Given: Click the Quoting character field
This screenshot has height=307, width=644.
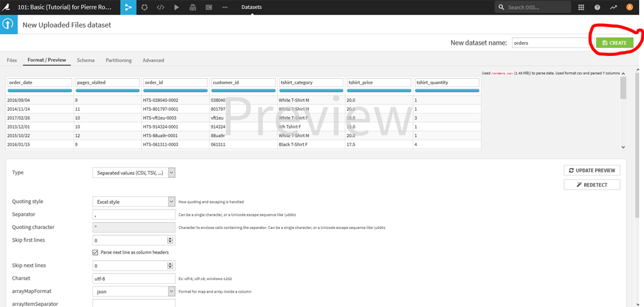Looking at the screenshot, I should [x=134, y=227].
